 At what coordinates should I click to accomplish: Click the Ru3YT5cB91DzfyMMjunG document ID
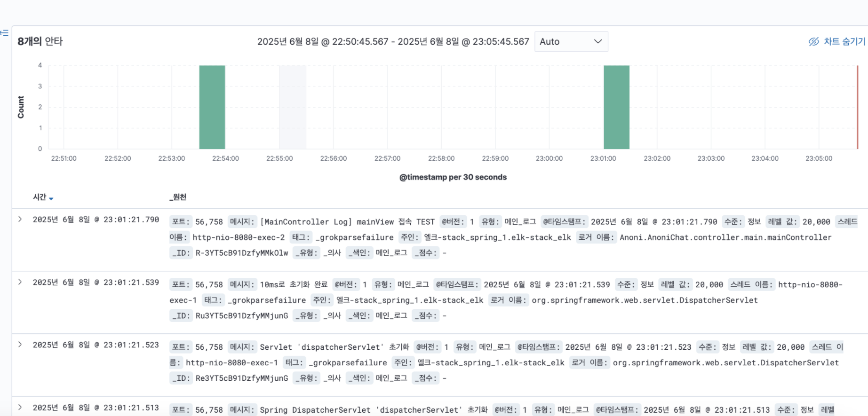tap(242, 315)
